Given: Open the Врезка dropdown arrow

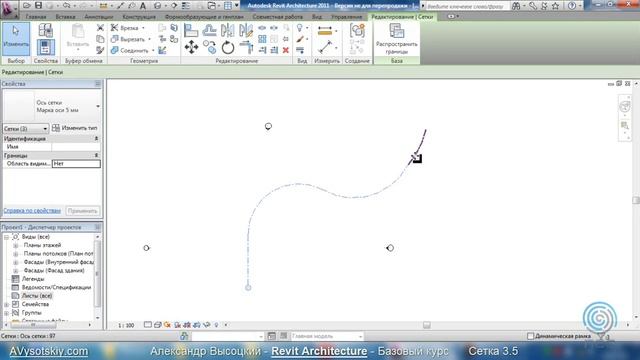Looking at the screenshot, I should point(143,28).
